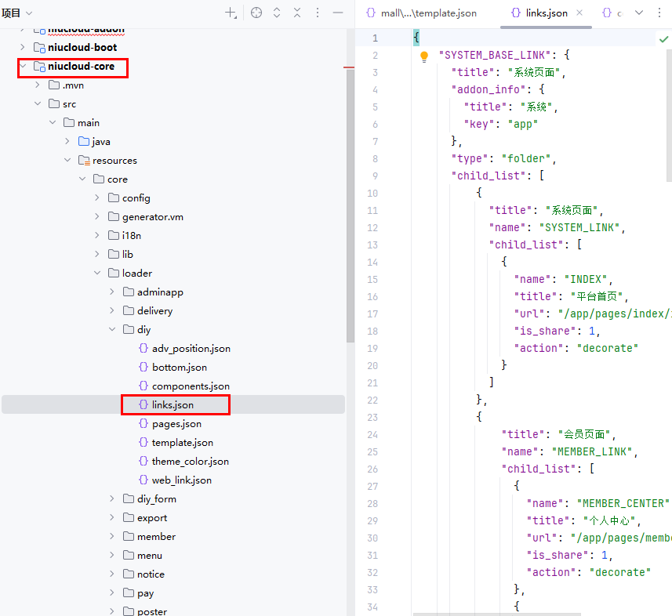Switch to the template.json tab

tap(422, 13)
